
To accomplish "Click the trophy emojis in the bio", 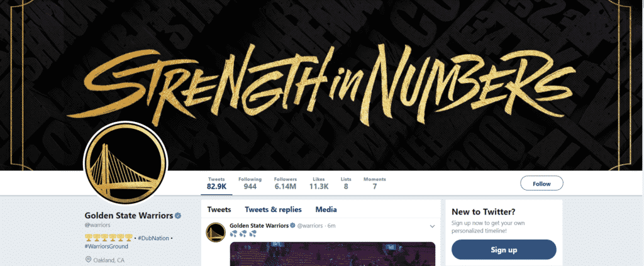I will 108,238.
